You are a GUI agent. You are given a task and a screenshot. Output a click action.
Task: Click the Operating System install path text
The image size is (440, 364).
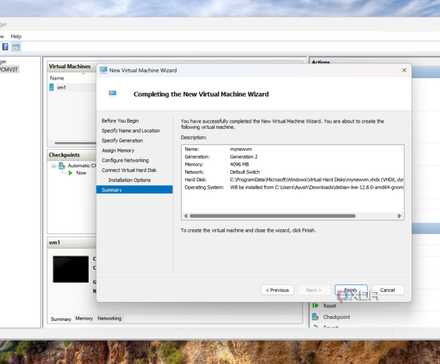(316, 187)
